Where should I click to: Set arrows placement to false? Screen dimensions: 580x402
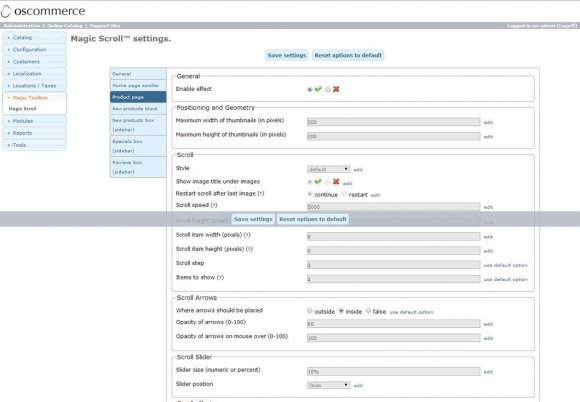[368, 311]
